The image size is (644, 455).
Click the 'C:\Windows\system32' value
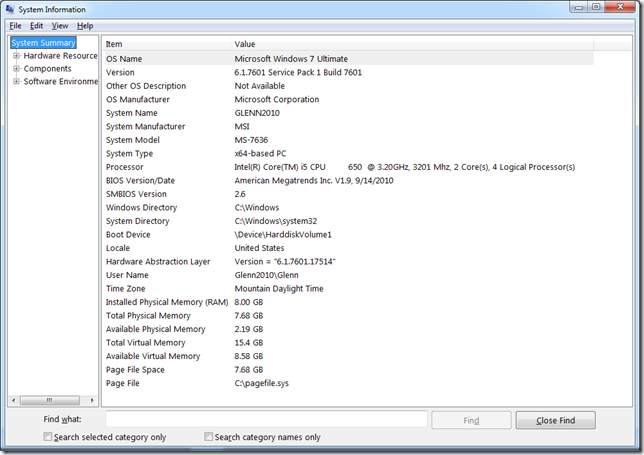[276, 221]
